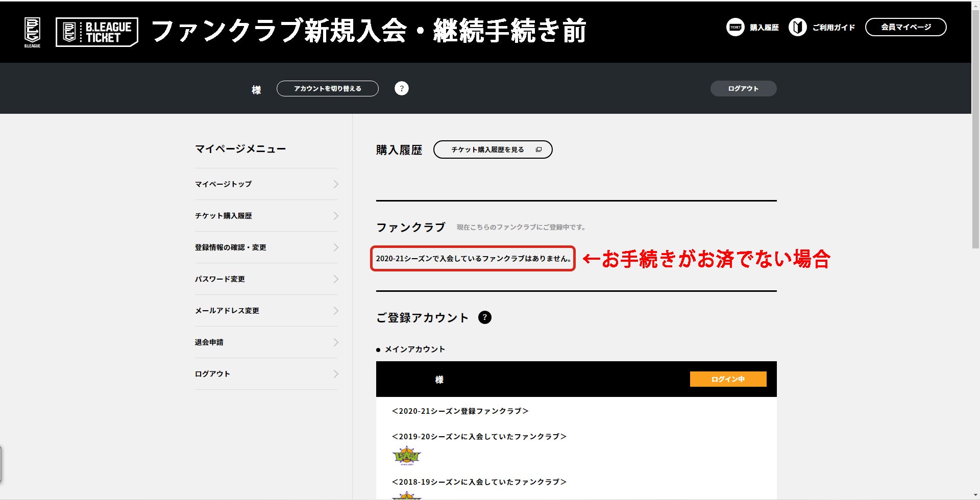Expand the パスワード変更 chevron arrow
Image resolution: width=980 pixels, height=500 pixels.
(x=335, y=279)
